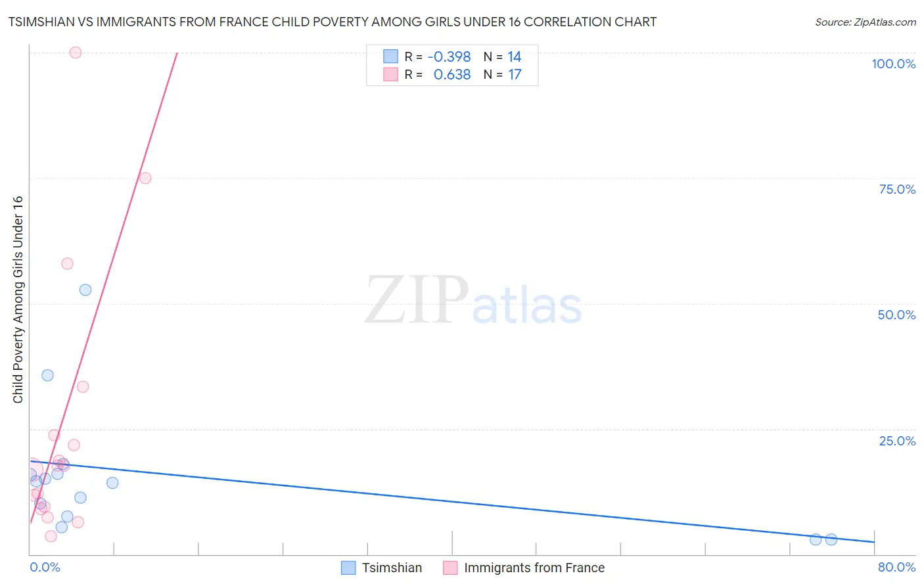Click the 100.0% y-axis label
Image resolution: width=924 pixels, height=586 pixels.
(x=893, y=64)
